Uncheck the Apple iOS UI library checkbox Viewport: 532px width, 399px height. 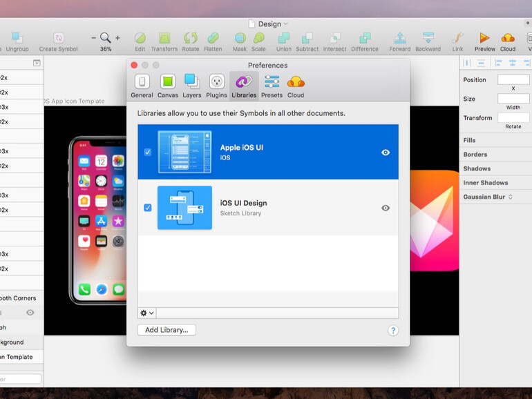pyautogui.click(x=148, y=152)
